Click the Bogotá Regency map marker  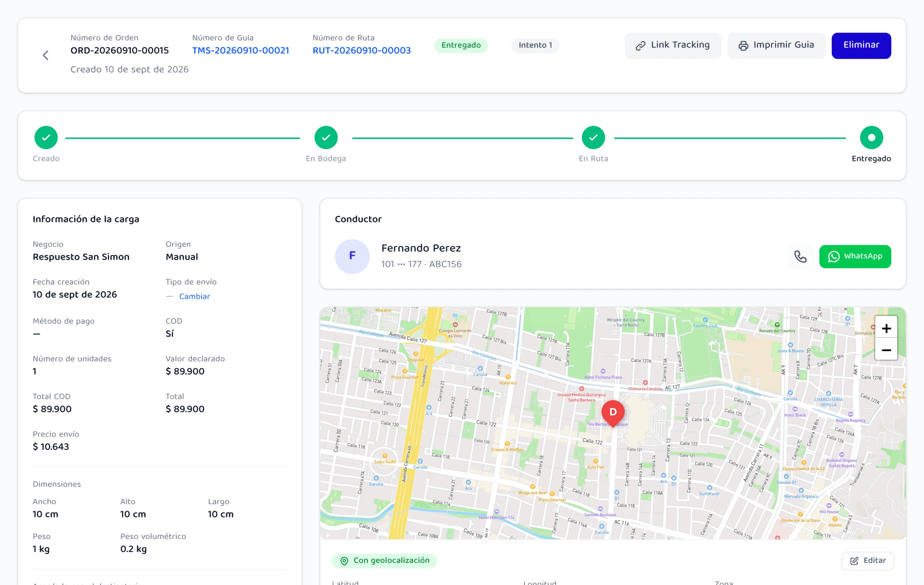850,415
